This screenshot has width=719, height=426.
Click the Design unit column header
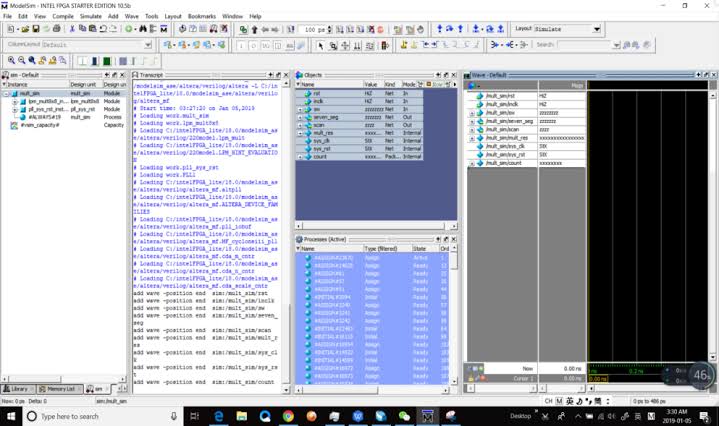(x=83, y=84)
